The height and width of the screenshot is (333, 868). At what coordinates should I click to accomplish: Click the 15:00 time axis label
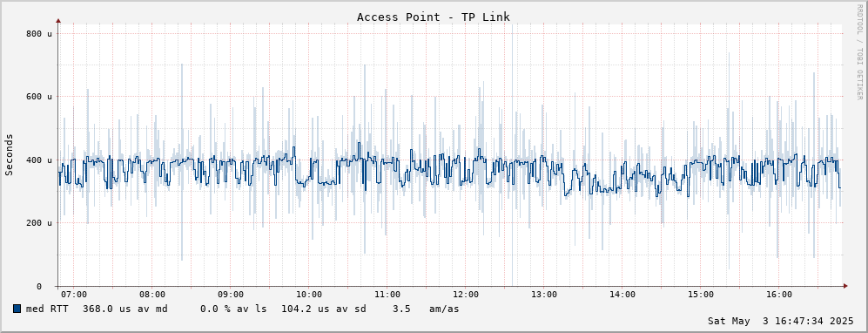(x=701, y=295)
